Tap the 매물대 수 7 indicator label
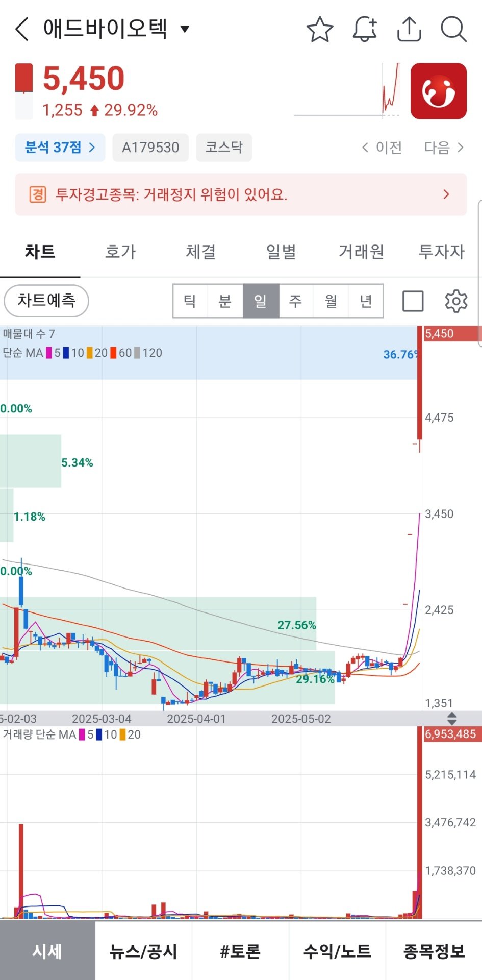Image resolution: width=482 pixels, height=980 pixels. [x=29, y=334]
